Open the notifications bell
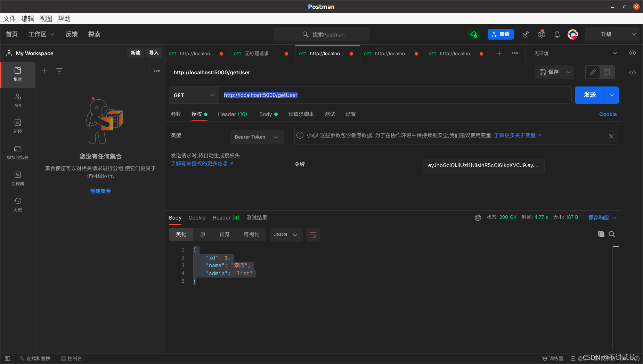The image size is (643, 364). click(x=557, y=34)
